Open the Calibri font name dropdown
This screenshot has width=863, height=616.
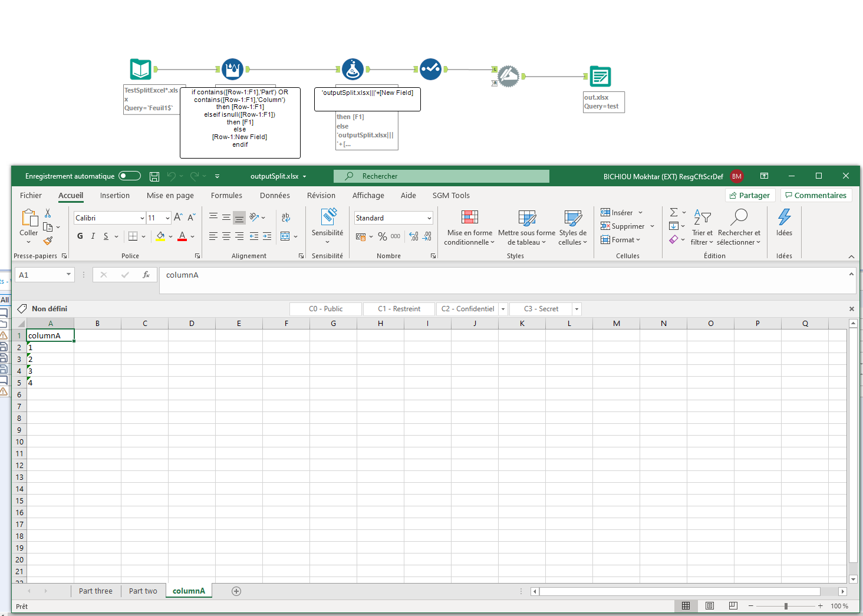click(x=142, y=218)
